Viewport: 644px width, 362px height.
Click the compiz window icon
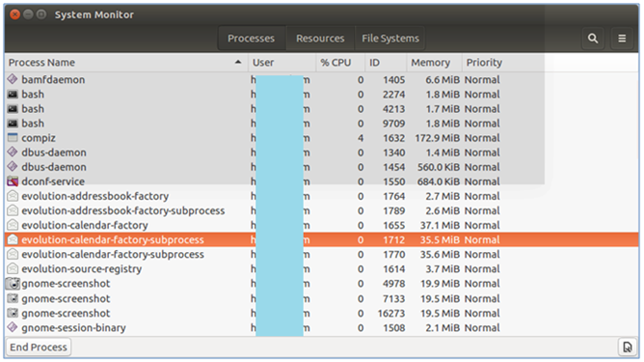click(x=13, y=138)
